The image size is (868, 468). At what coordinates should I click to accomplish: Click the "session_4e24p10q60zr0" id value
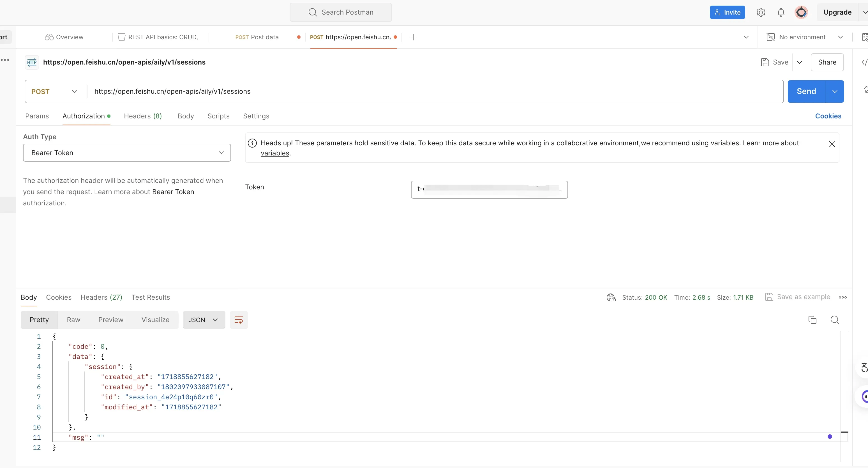(171, 397)
